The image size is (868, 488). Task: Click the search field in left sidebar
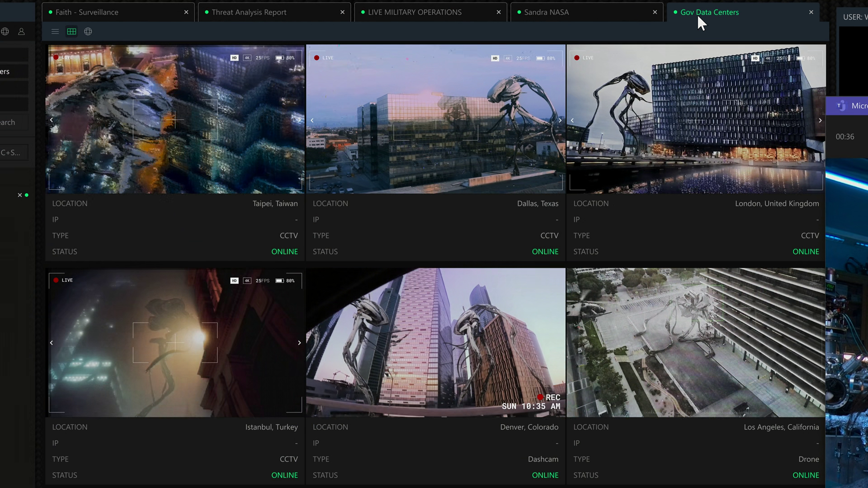point(14,122)
